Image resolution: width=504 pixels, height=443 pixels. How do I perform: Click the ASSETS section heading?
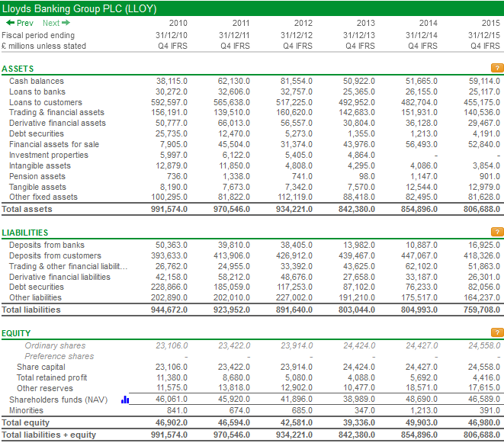pyautogui.click(x=18, y=69)
